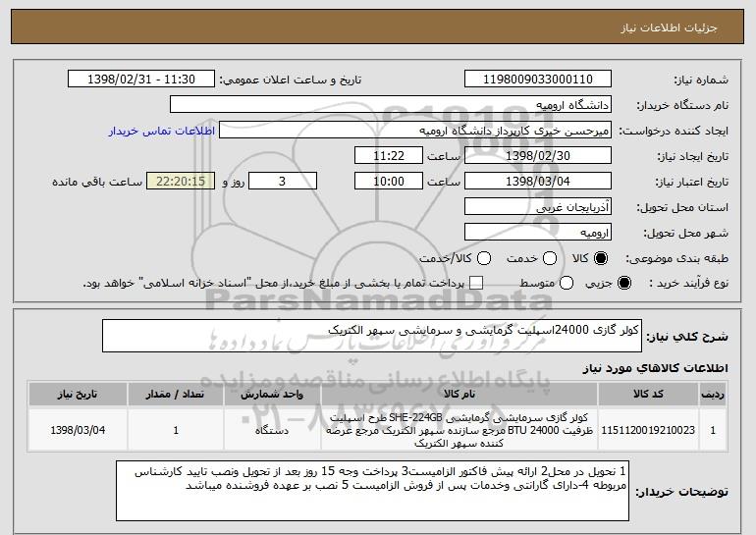Click the واحد شمارش column header
Image resolution: width=756 pixels, height=535 pixels.
click(272, 395)
